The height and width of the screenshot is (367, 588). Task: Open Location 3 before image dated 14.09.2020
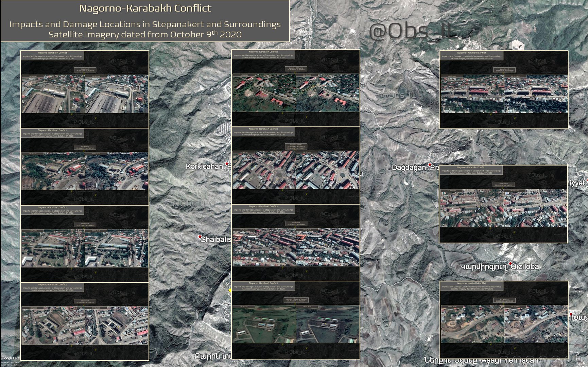[x=53, y=248]
